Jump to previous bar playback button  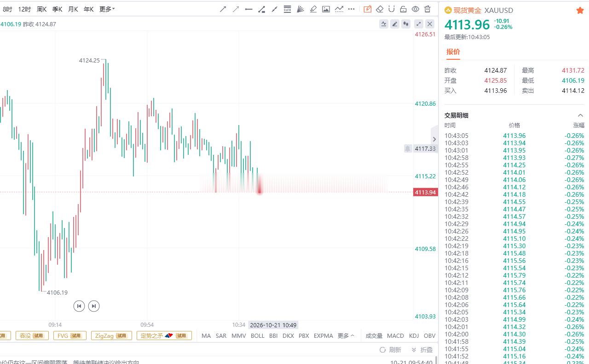click(x=79, y=306)
